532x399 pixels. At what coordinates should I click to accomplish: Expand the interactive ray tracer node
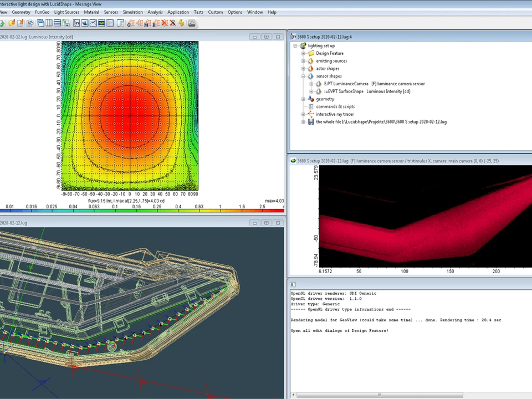[303, 114]
